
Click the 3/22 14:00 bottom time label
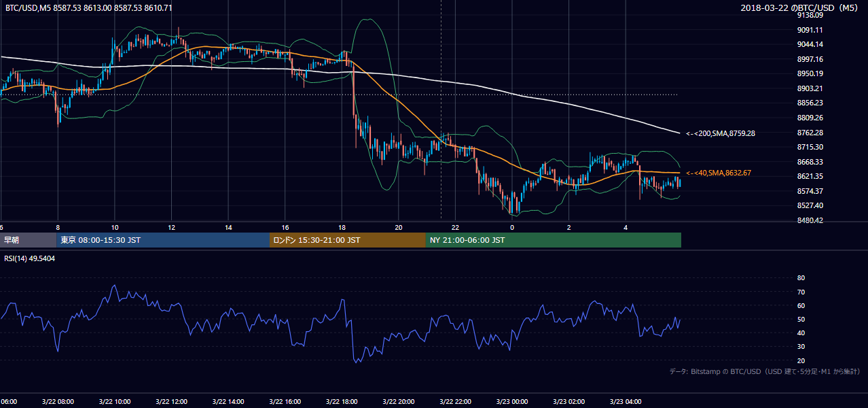click(228, 401)
